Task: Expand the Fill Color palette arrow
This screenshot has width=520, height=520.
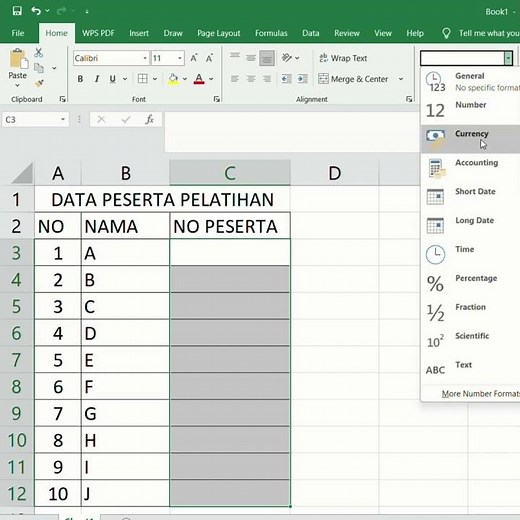Action: pos(185,79)
